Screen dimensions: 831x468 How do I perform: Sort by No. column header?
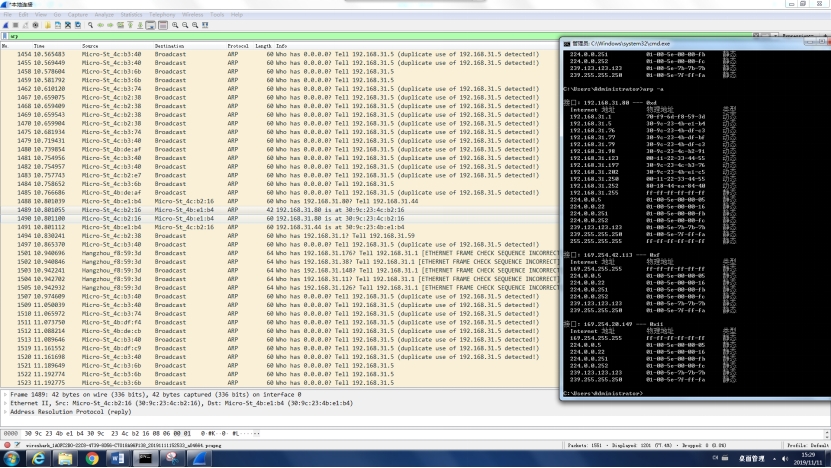(5, 46)
